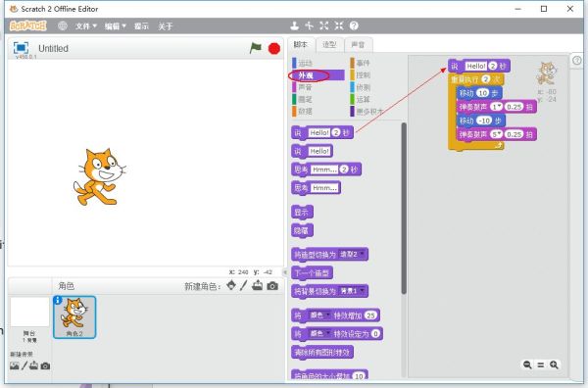Click the Scratch logo
This screenshot has width=588, height=388.
click(28, 25)
